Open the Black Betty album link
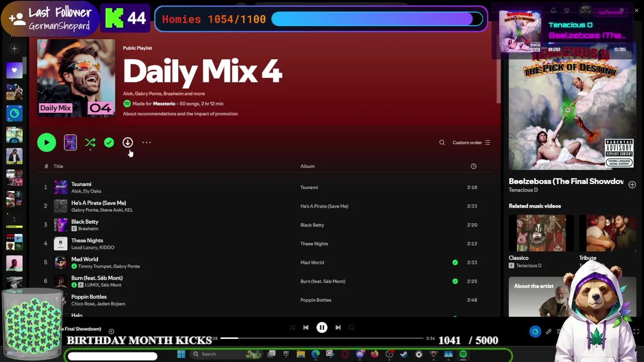 click(x=312, y=225)
